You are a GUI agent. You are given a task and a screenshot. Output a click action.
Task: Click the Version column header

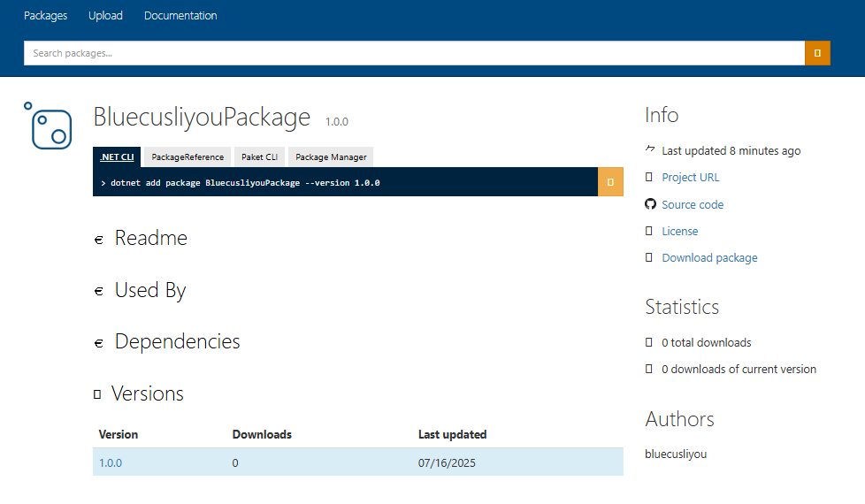click(118, 434)
